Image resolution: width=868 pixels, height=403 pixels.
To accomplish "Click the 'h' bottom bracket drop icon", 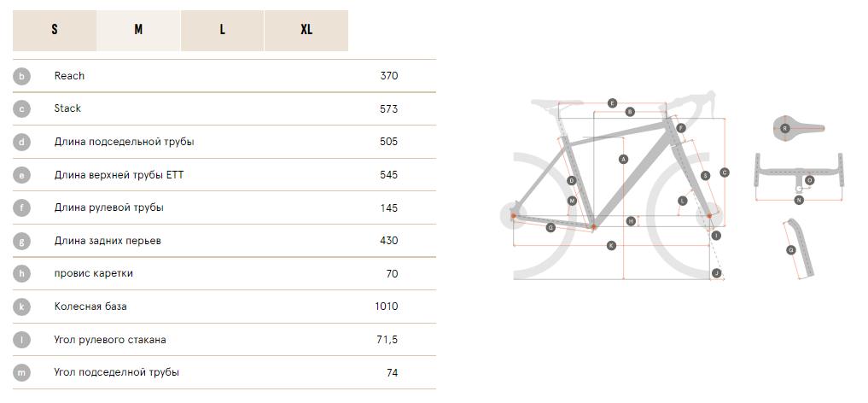I will pos(21,274).
